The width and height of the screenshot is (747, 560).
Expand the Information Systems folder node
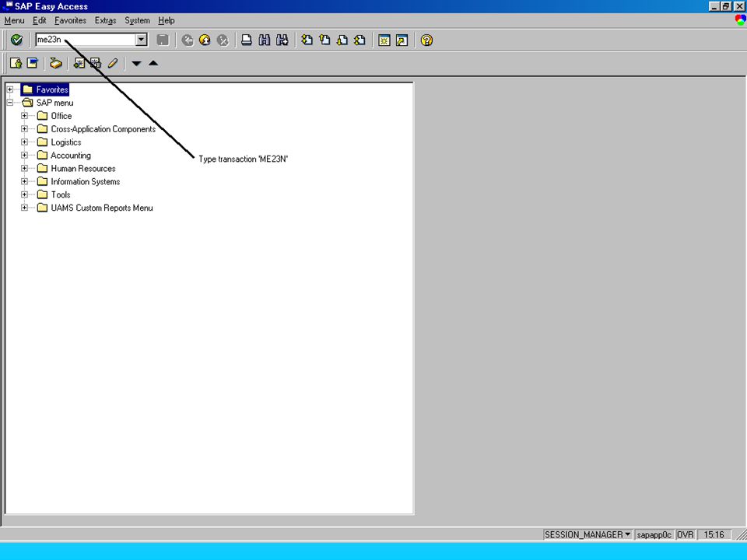(24, 181)
